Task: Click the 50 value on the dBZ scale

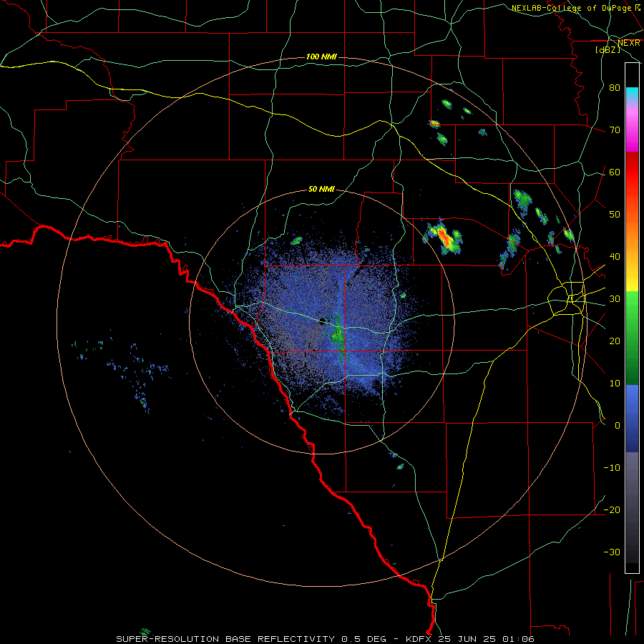Action: point(615,215)
